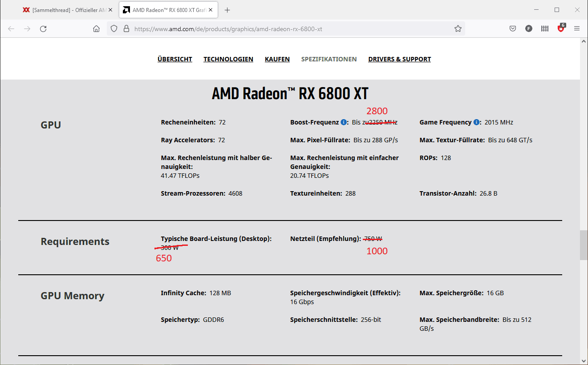Click the ROPs: 128 entry
Screen dimensions: 588x365
(435, 158)
